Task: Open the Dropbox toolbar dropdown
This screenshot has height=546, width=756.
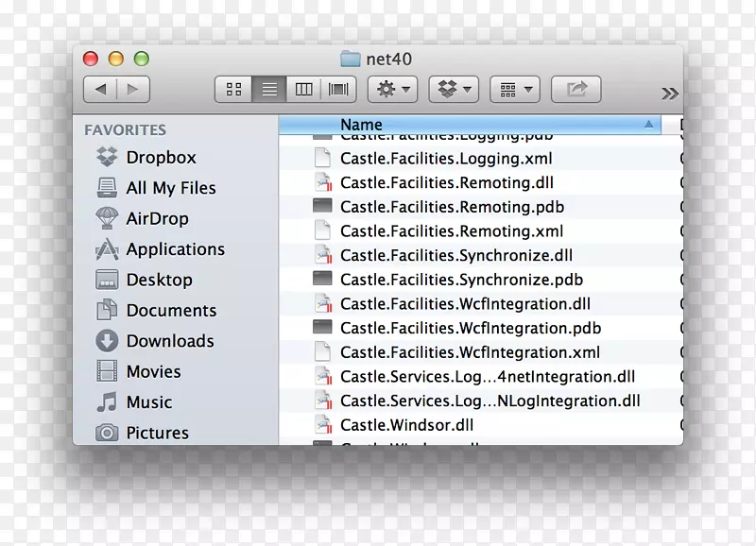Action: (454, 90)
